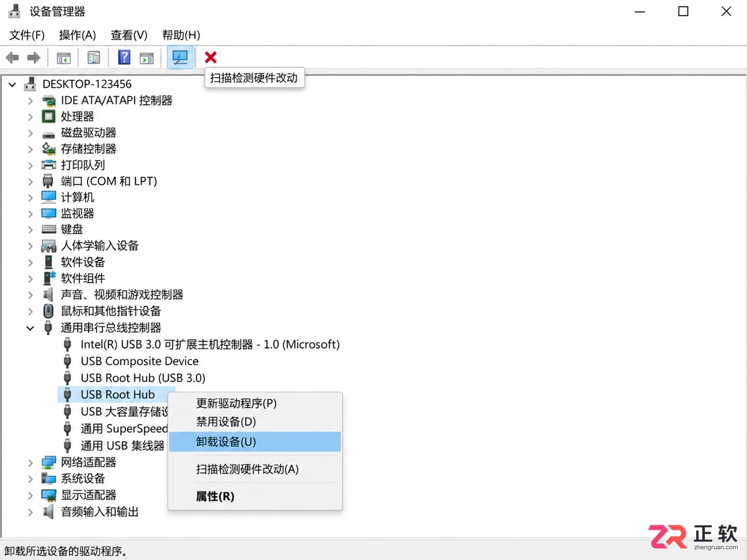The image size is (747, 560).
Task: Open the 操作(A) menu
Action: [77, 35]
